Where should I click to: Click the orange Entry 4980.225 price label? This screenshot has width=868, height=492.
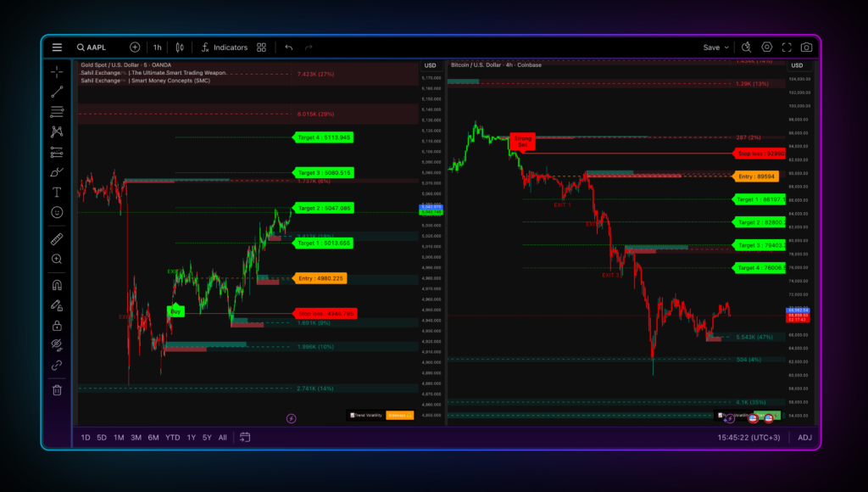[x=320, y=278]
